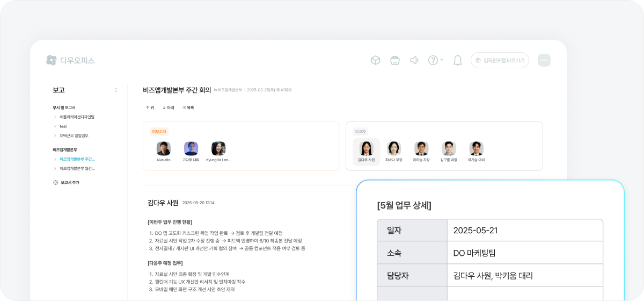This screenshot has height=301, width=644.
Task: Click the question mark help icon
Action: (x=433, y=60)
